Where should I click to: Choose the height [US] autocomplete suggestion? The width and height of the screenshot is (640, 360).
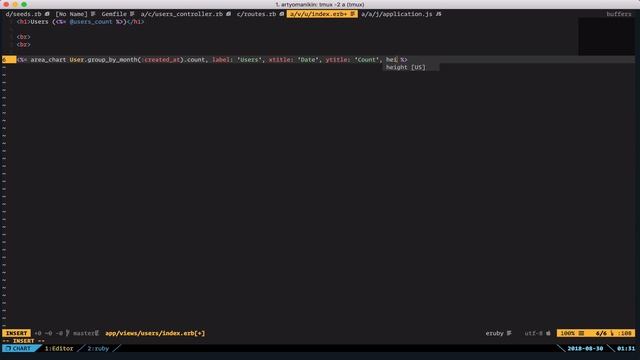click(x=411, y=67)
